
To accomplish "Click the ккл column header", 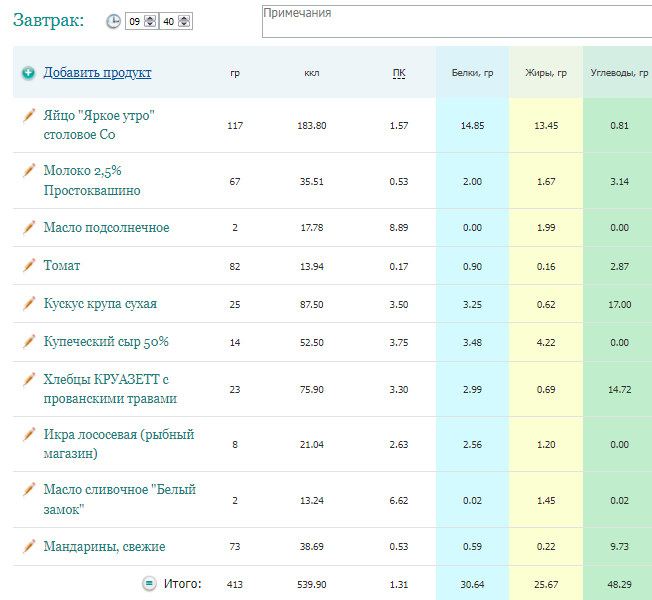I will tap(312, 73).
